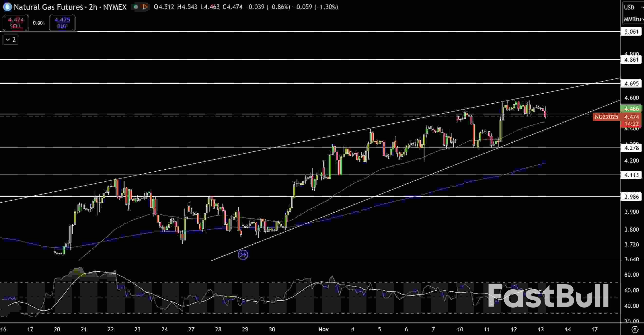
Task: Click the NGZ2025 current price label
Action: 606,117
